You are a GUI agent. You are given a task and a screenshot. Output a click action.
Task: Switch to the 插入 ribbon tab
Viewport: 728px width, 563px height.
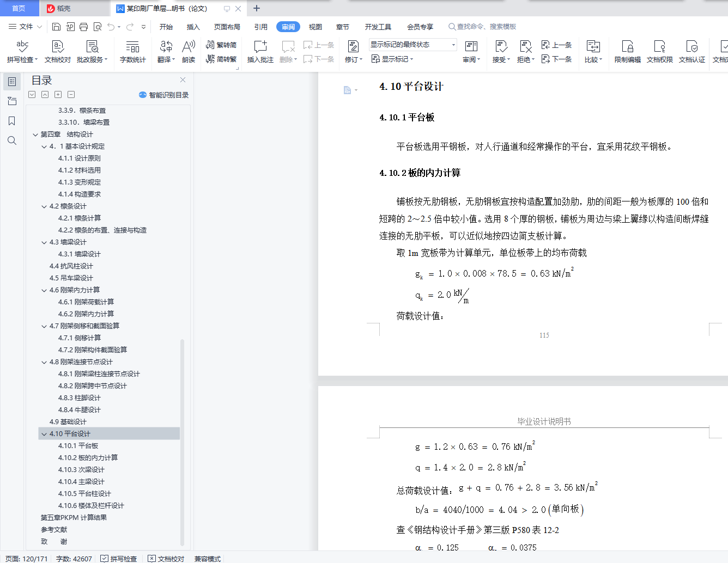point(193,27)
